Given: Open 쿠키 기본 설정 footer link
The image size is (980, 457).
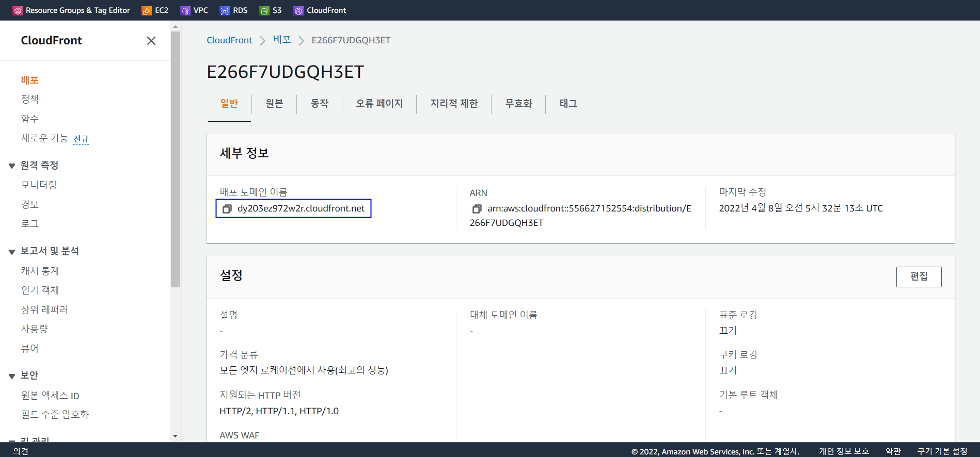Looking at the screenshot, I should (x=942, y=451).
